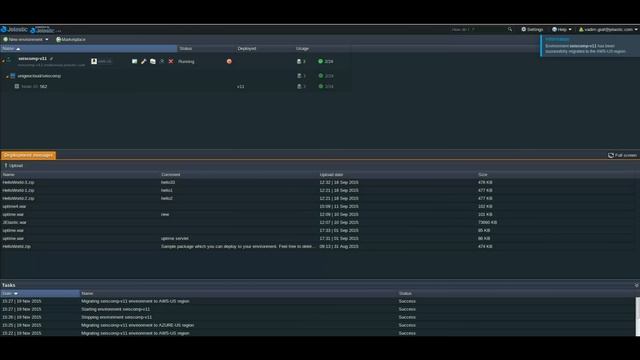Click the search magnifier icon

pyautogui.click(x=510, y=29)
